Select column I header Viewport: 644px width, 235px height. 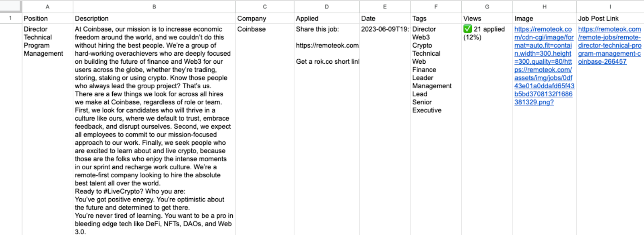[x=610, y=6]
